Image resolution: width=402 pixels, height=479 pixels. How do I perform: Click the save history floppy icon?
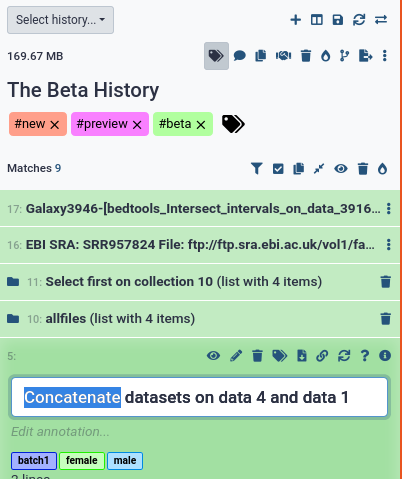tap(338, 20)
